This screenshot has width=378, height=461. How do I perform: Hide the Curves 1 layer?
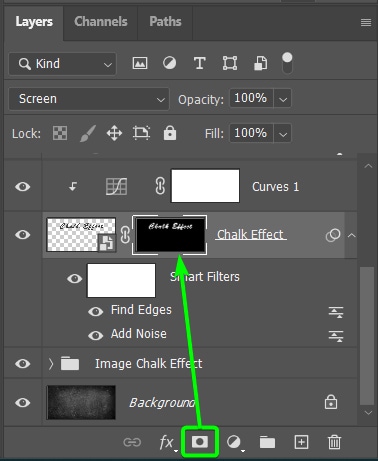point(23,186)
